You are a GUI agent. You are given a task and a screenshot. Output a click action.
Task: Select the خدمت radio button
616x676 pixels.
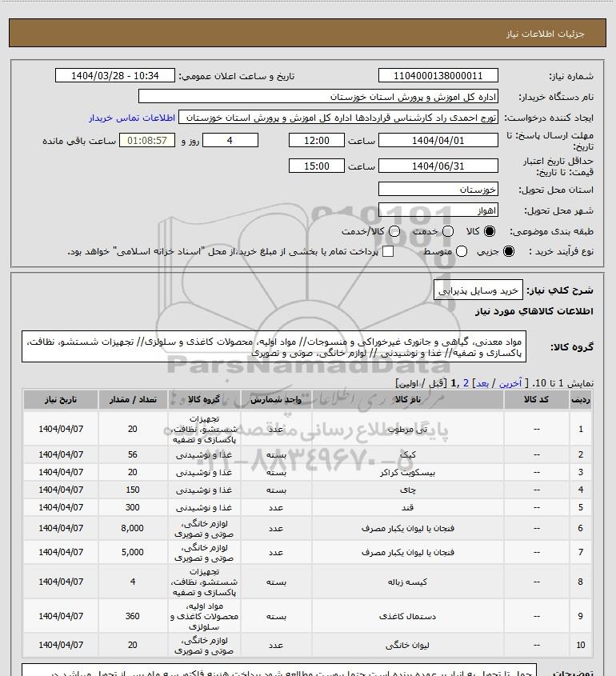click(448, 231)
